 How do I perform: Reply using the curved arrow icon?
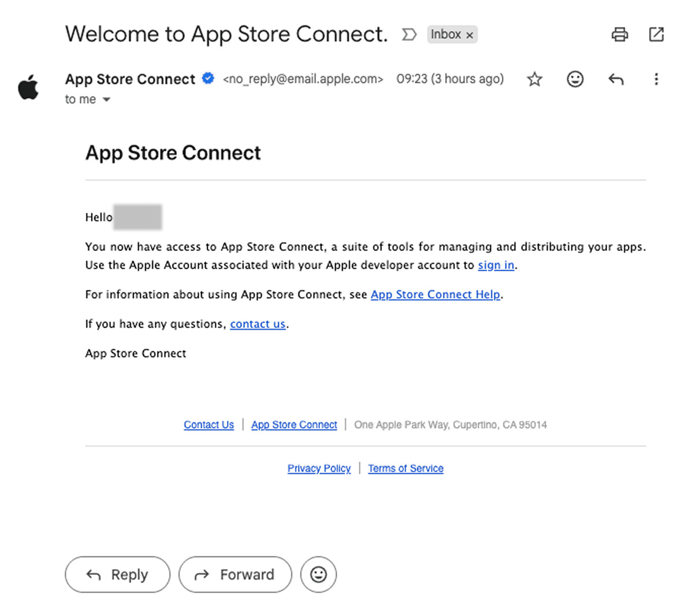pyautogui.click(x=616, y=79)
